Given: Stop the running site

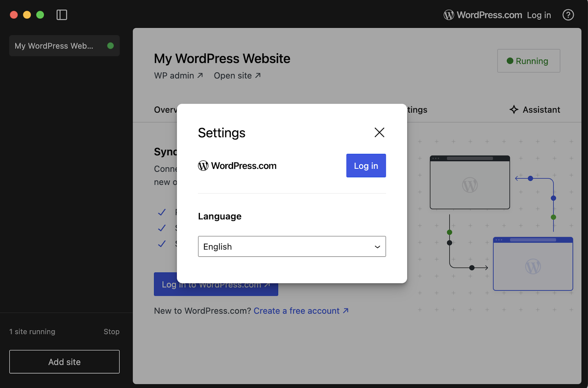Looking at the screenshot, I should (111, 331).
